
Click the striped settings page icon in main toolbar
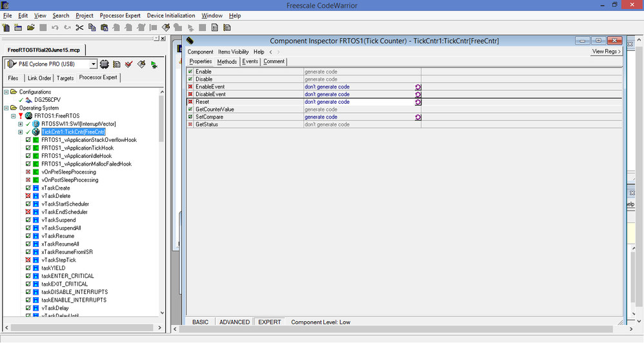pos(226,28)
